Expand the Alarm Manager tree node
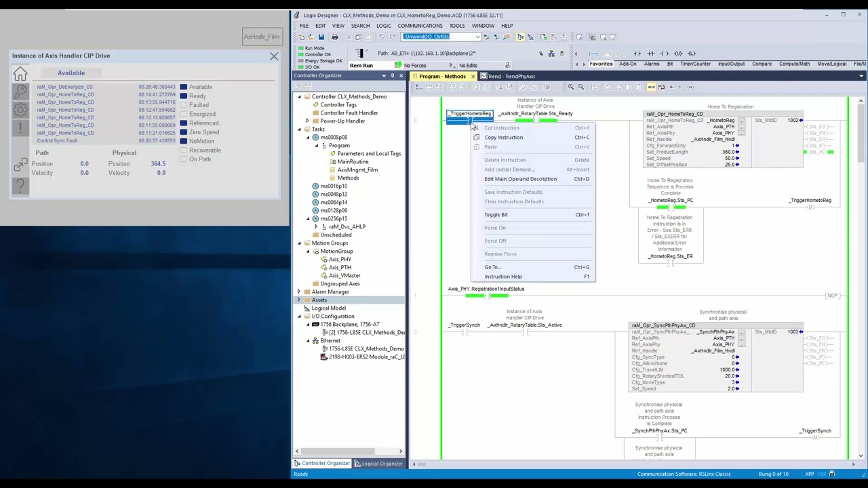The width and height of the screenshot is (868, 488). click(x=299, y=292)
